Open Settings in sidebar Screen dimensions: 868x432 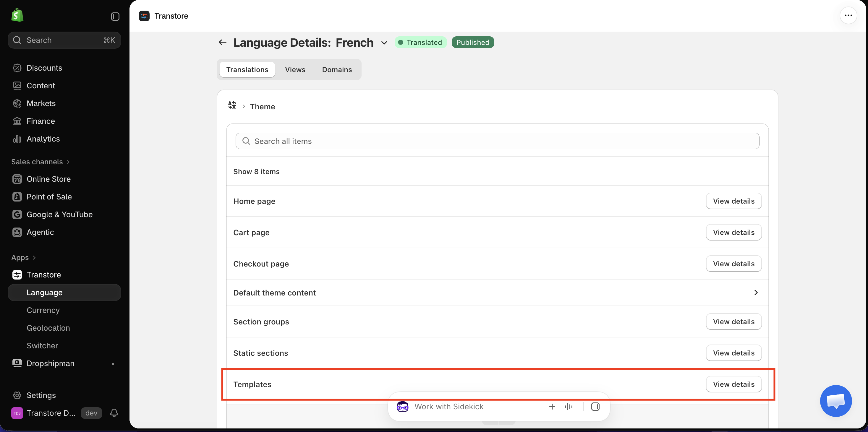[x=41, y=395]
